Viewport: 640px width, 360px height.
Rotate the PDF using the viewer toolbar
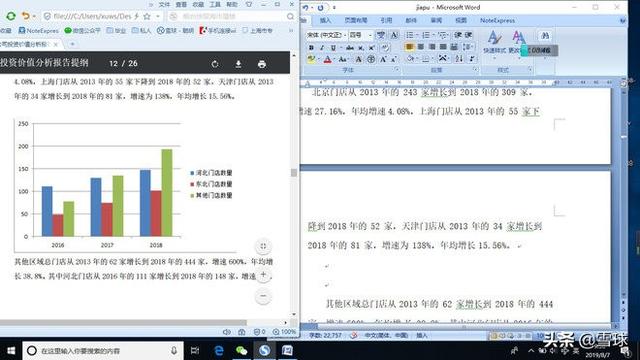point(215,64)
